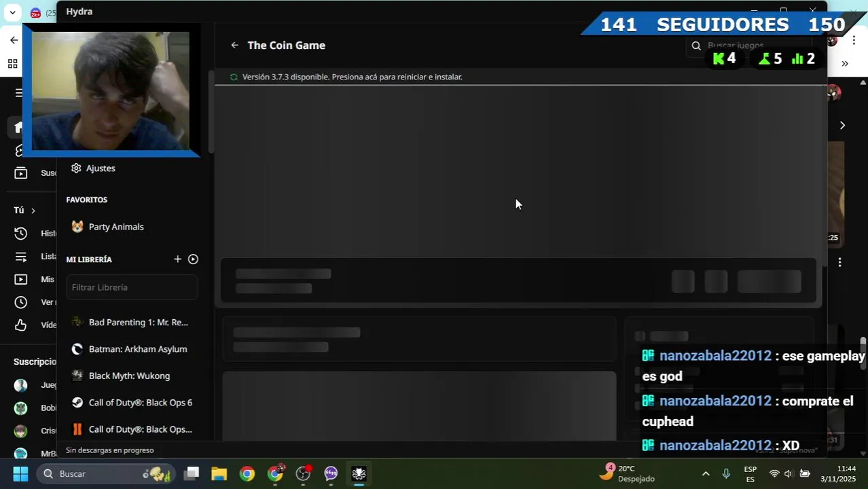This screenshot has width=868, height=489.
Task: Open OBS-like app icon on taskbar
Action: [x=304, y=474]
